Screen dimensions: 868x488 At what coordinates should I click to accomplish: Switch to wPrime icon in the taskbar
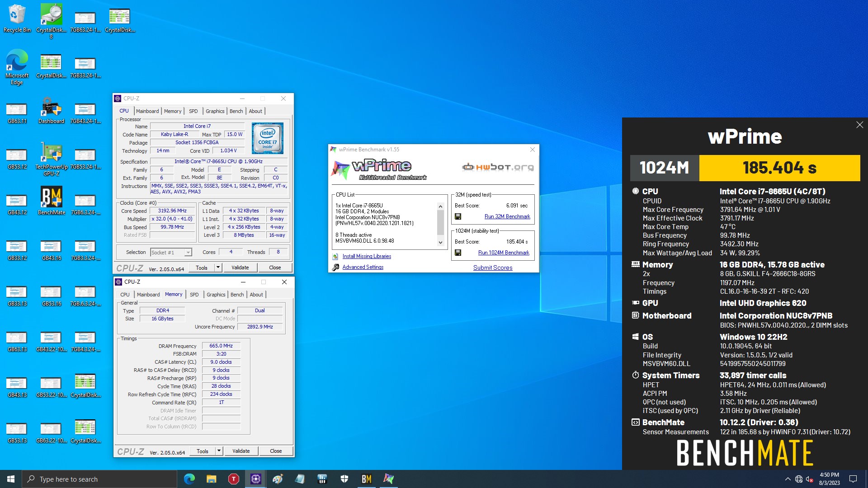pos(389,479)
